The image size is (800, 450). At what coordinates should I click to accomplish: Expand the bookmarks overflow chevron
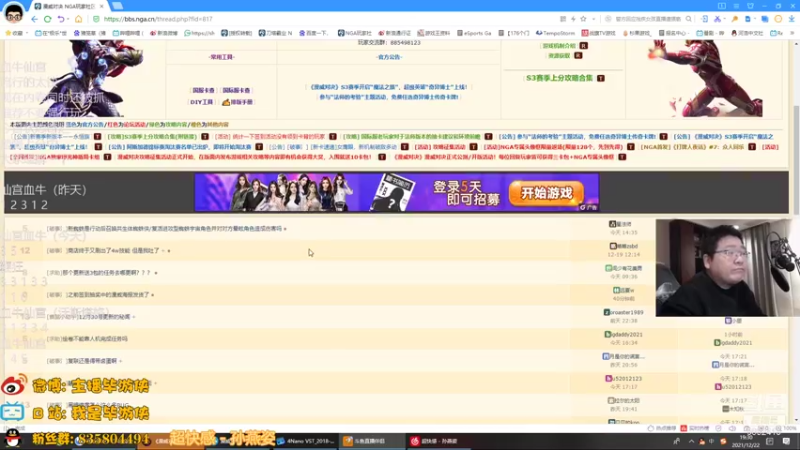(792, 33)
